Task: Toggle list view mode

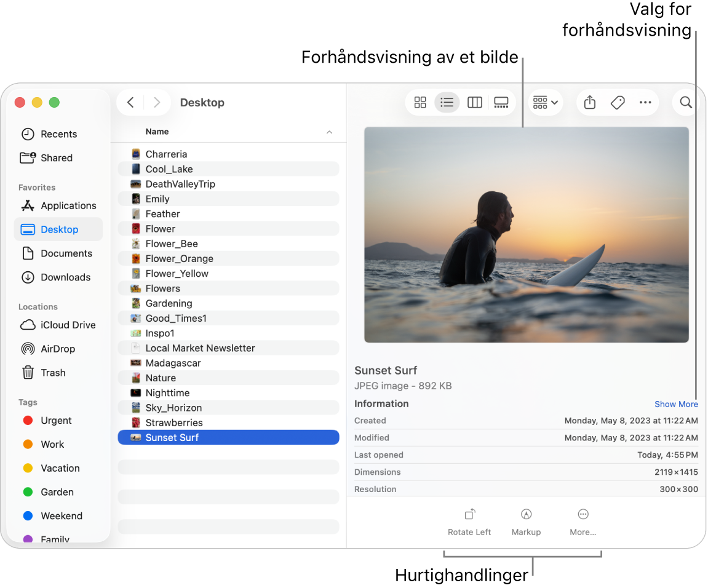Action: click(447, 103)
